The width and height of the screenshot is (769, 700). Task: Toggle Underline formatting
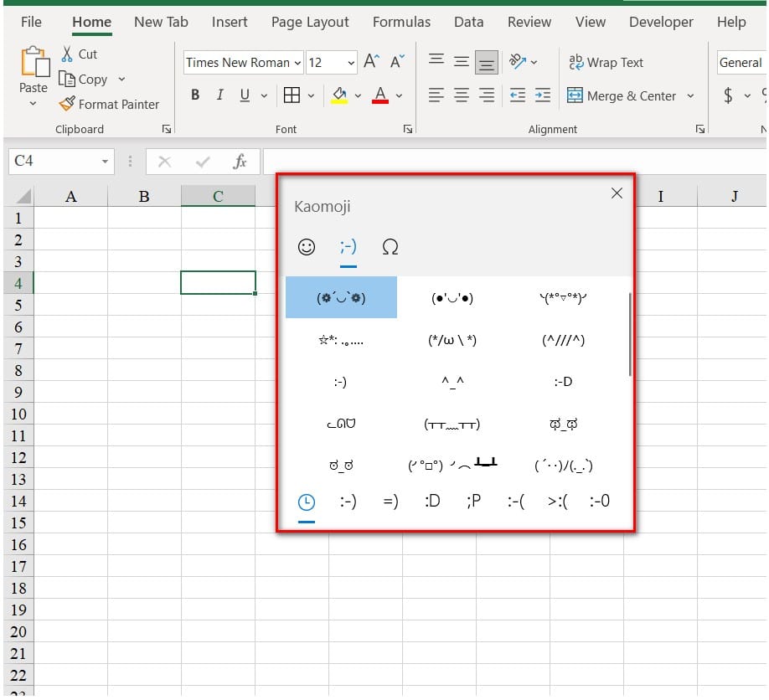click(x=245, y=95)
